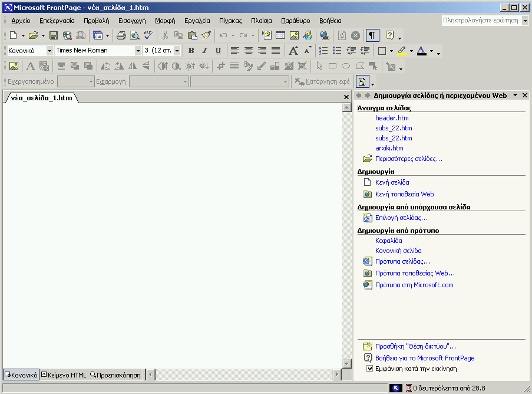The image size is (532, 394).
Task: Open the font color dropdown arrow
Action: 432,51
